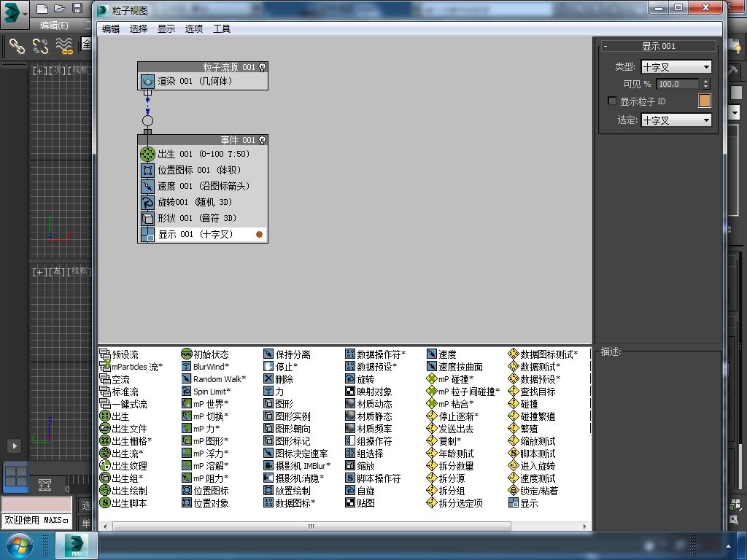Screen dimensions: 747x560
Task: Open the 选项 menu
Action: 194,29
